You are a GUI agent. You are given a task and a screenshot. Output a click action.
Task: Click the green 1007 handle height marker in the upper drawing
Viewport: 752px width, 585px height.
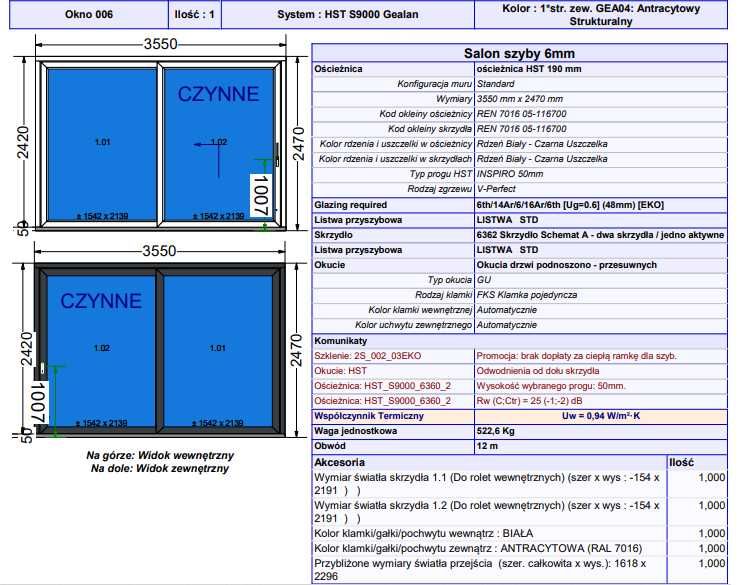262,194
